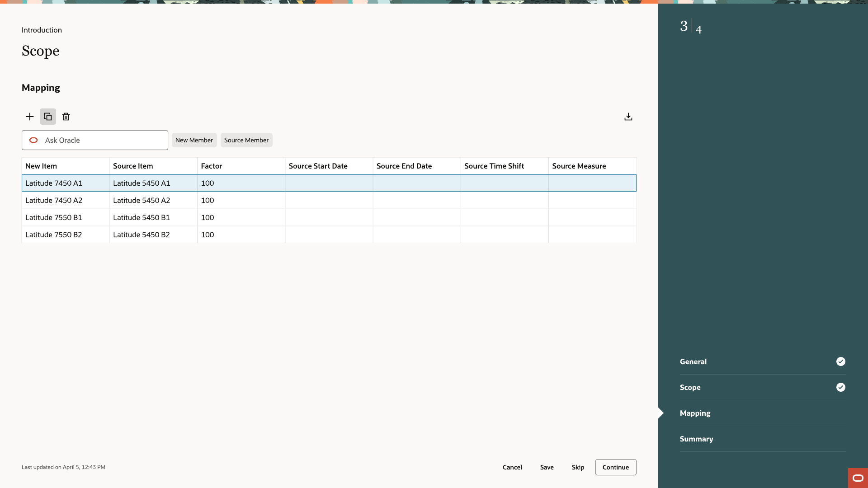Continue to the next step
868x488 pixels.
tap(616, 467)
